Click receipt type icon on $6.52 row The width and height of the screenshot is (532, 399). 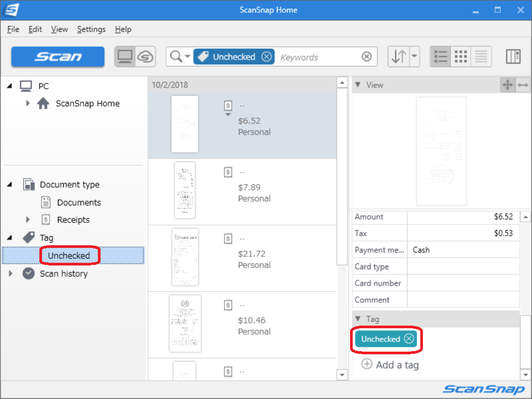click(228, 105)
